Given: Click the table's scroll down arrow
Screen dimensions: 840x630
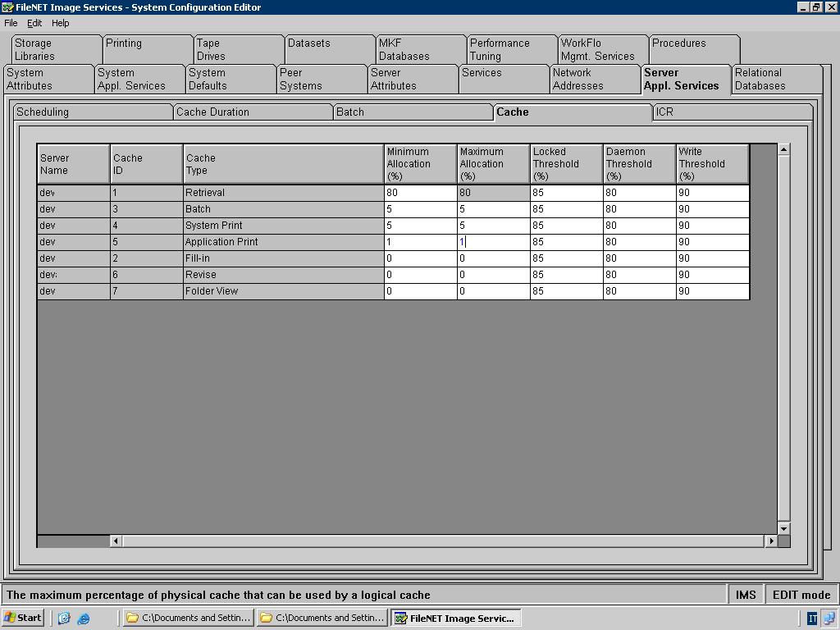Looking at the screenshot, I should 783,529.
